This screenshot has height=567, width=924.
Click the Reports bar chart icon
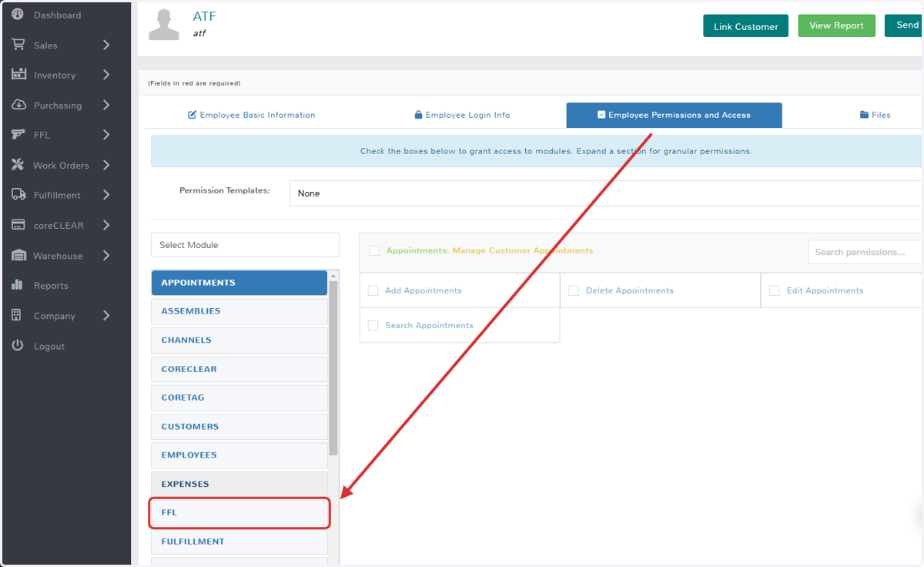[18, 285]
